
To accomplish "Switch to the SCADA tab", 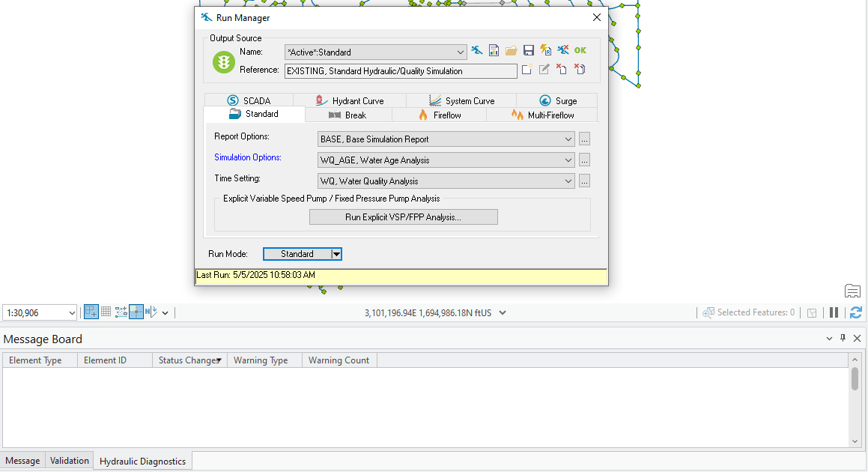I will point(249,100).
